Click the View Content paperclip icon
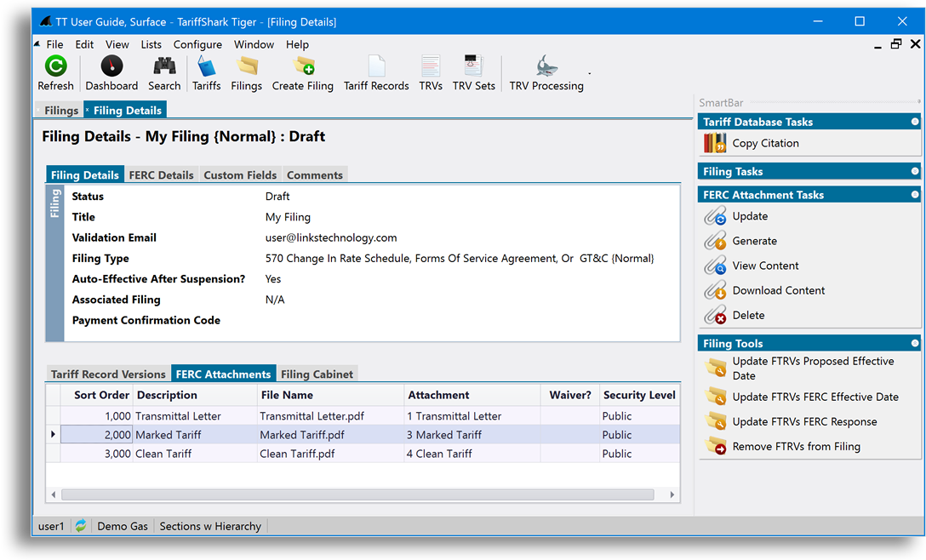 point(715,266)
